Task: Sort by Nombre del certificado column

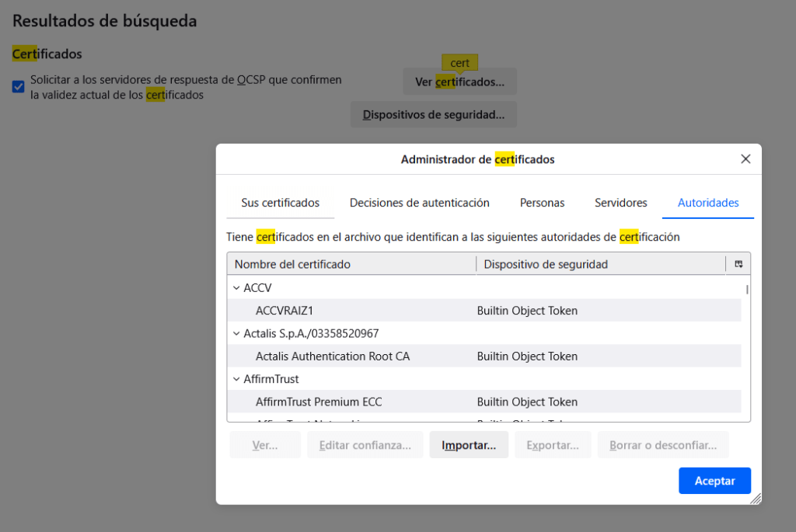Action: pos(350,264)
